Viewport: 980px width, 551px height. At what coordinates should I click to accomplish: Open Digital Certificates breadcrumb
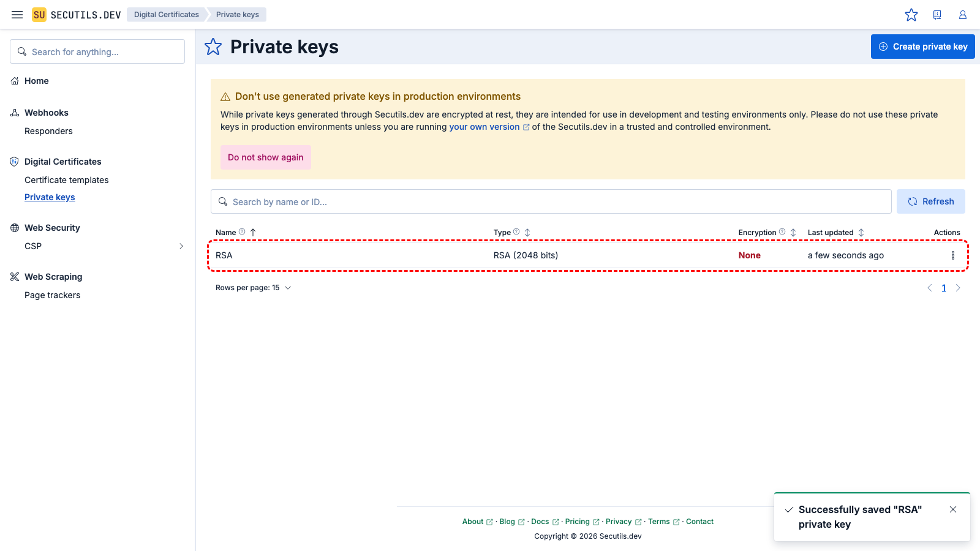(x=166, y=14)
